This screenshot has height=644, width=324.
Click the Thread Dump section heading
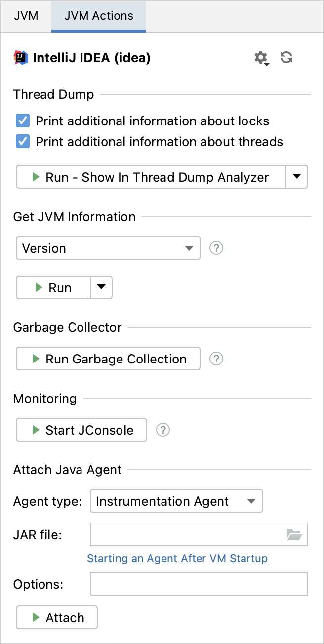tap(53, 94)
